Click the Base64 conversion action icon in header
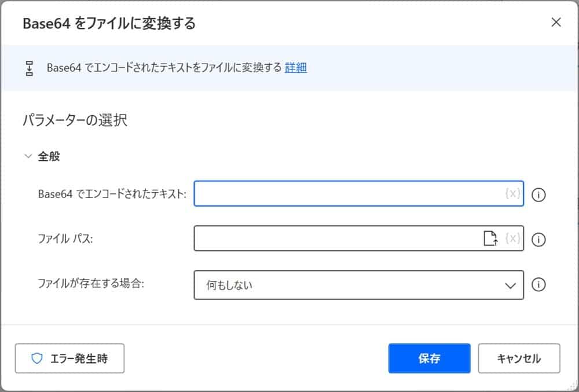The image size is (579, 392). tap(30, 68)
